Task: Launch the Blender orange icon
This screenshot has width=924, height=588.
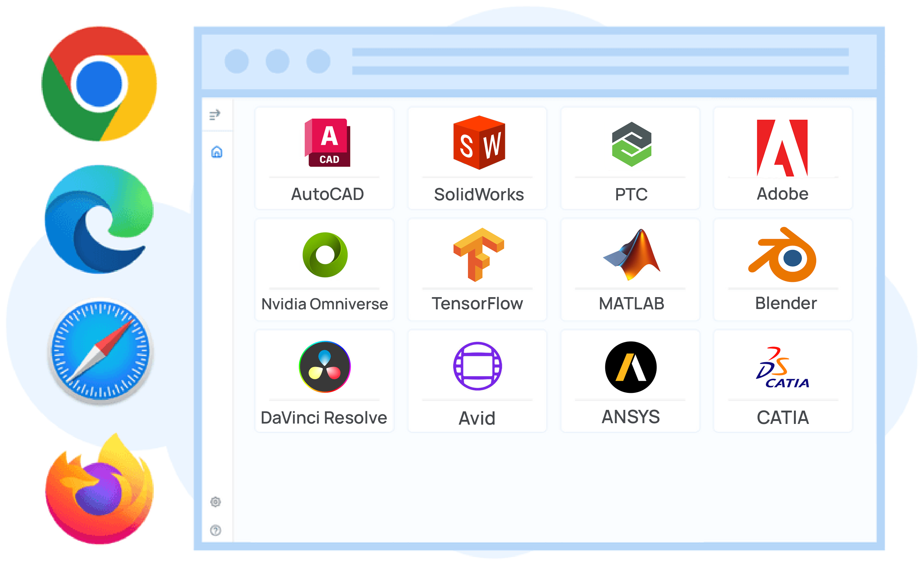Action: coord(782,255)
